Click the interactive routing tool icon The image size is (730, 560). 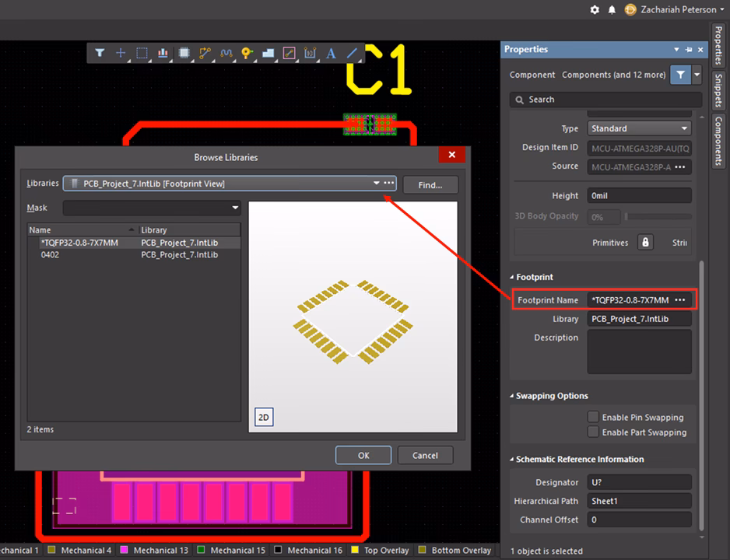[205, 53]
